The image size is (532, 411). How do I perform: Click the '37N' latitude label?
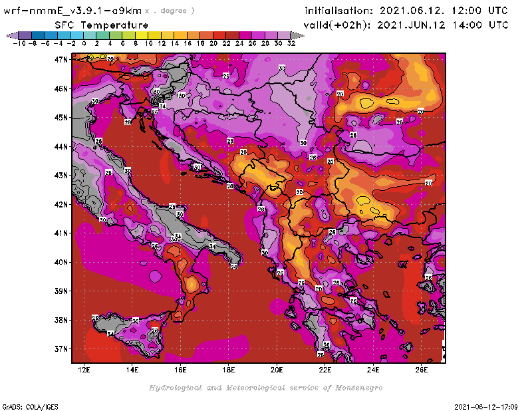(x=61, y=349)
